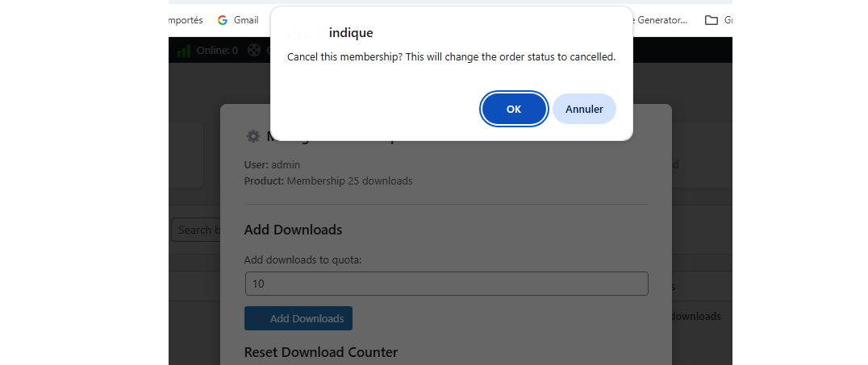Screen dimensions: 868x365
Task: Click the Product: Membership 25 downloads line
Action: [328, 181]
